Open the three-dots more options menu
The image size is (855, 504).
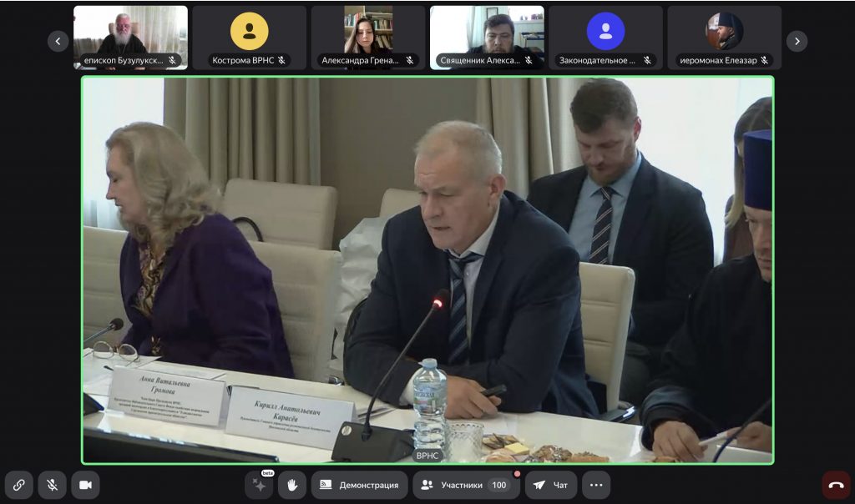[x=596, y=485]
